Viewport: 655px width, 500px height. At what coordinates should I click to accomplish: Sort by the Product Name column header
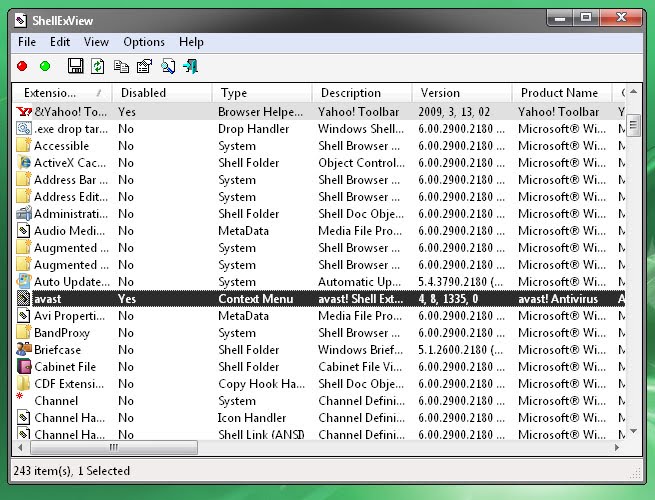click(x=562, y=93)
